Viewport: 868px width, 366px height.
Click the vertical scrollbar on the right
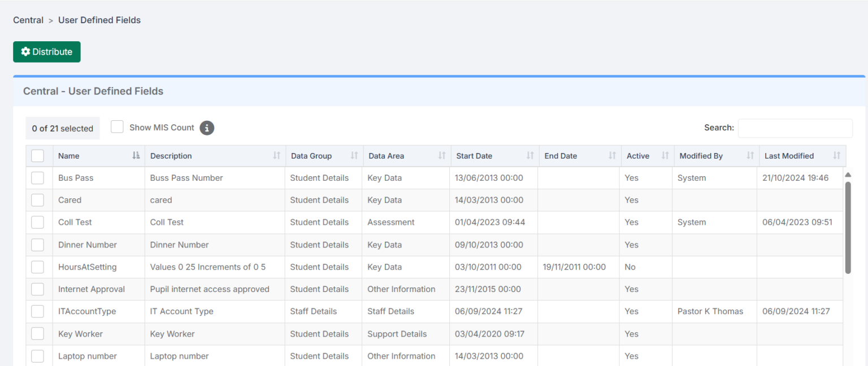(x=848, y=226)
